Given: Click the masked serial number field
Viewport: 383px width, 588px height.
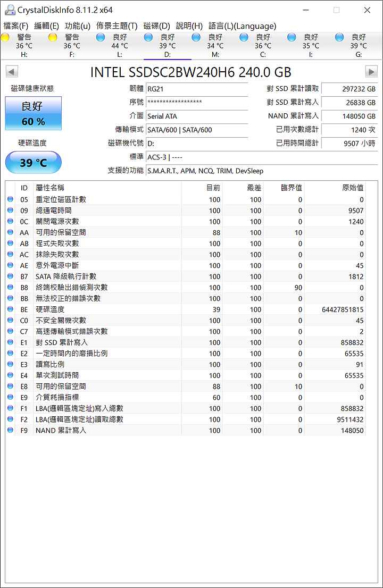Looking at the screenshot, I should pyautogui.click(x=197, y=103).
